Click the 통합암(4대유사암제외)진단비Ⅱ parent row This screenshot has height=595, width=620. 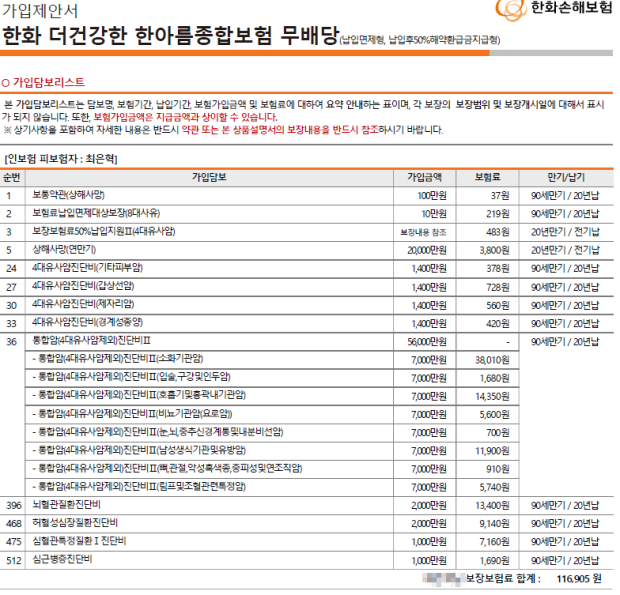tap(307, 342)
